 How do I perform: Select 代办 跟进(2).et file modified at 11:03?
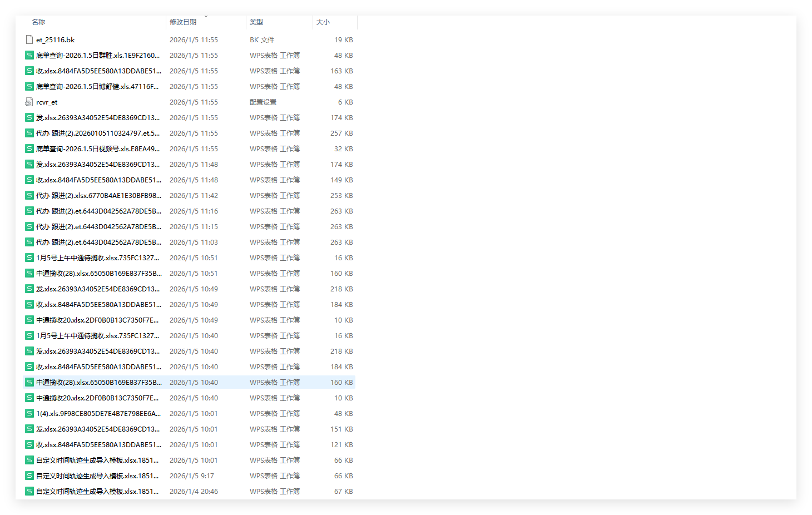(98, 242)
